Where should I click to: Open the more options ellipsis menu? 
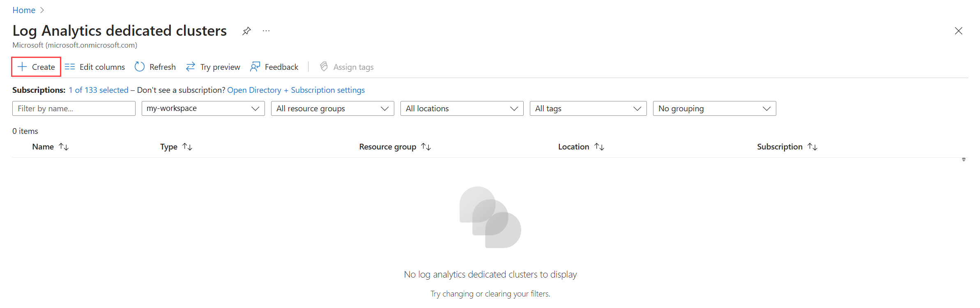[x=266, y=31]
